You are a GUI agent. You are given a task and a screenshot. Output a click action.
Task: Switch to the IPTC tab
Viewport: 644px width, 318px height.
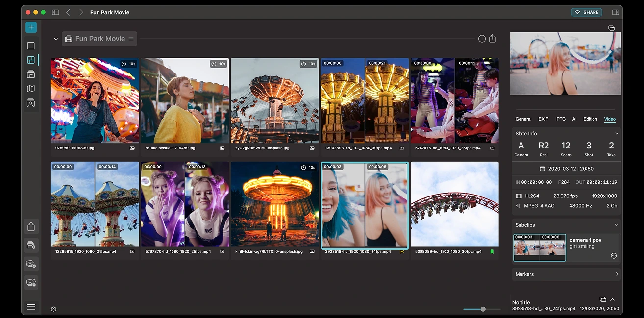tap(560, 119)
